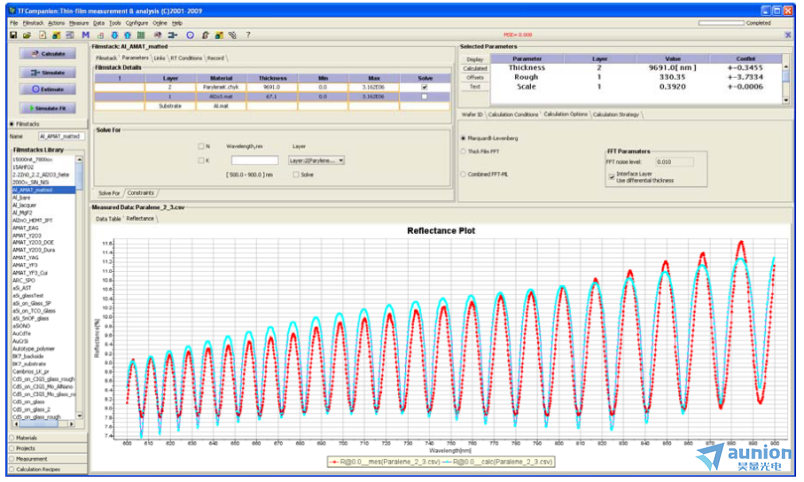This screenshot has width=804, height=482.
Task: Expand the Projects panel
Action: (x=47, y=449)
